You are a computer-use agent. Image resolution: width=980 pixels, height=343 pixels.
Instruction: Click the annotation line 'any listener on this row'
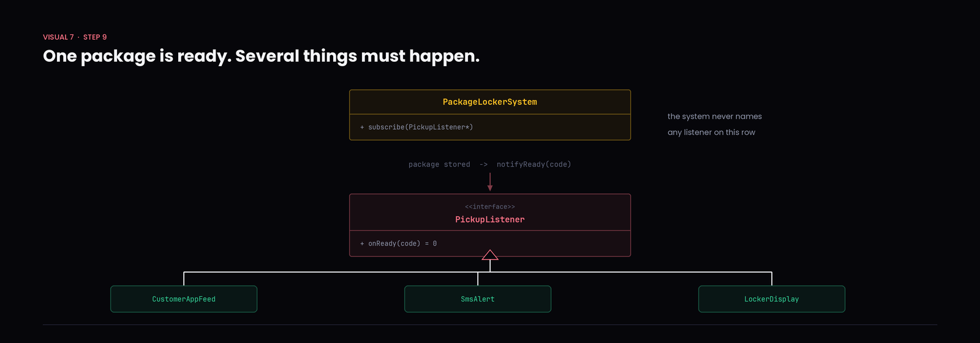711,132
